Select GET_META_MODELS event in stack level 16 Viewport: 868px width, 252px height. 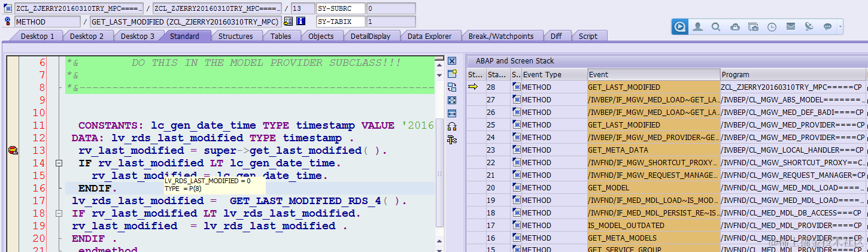[654, 238]
